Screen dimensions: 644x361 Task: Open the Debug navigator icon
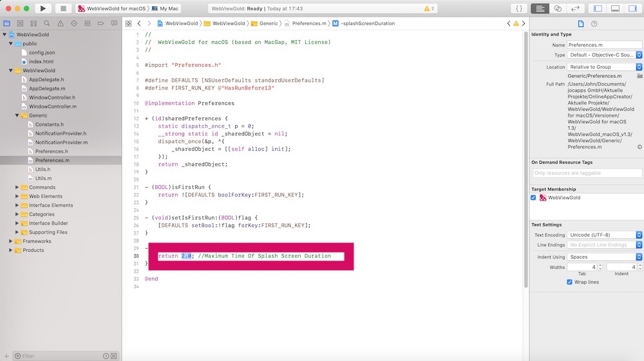click(x=88, y=23)
